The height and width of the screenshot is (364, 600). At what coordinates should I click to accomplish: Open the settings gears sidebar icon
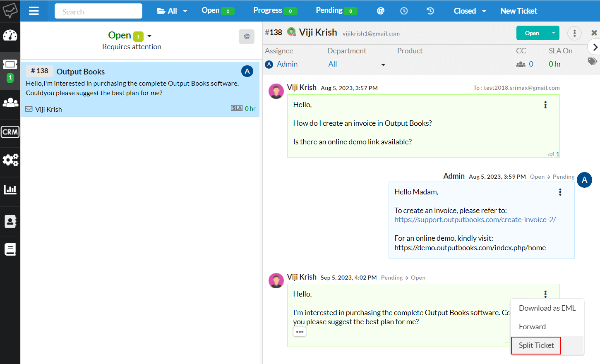pos(10,160)
